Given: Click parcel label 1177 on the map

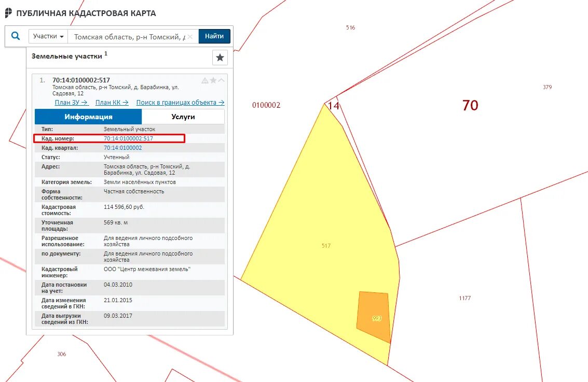Looking at the screenshot, I should click(x=464, y=298).
